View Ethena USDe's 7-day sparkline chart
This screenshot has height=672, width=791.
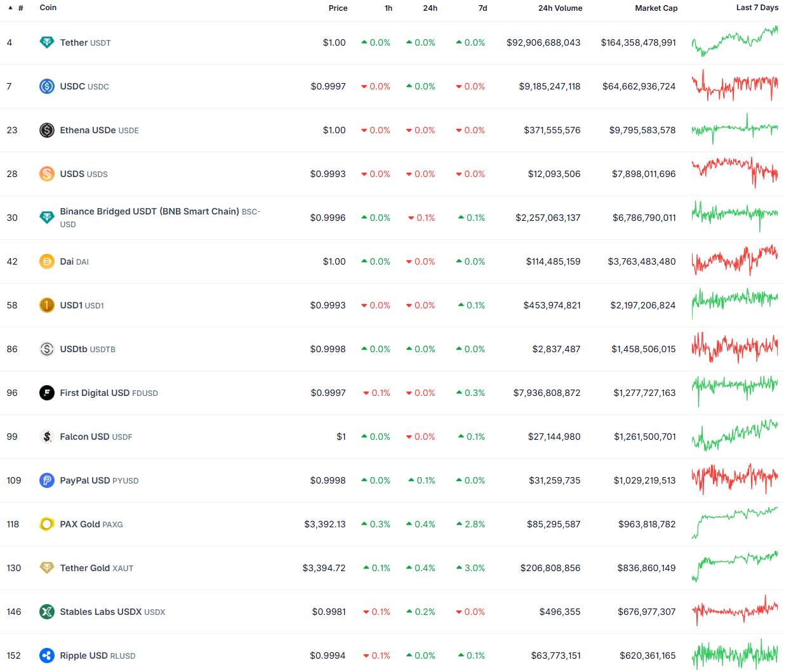(x=734, y=129)
